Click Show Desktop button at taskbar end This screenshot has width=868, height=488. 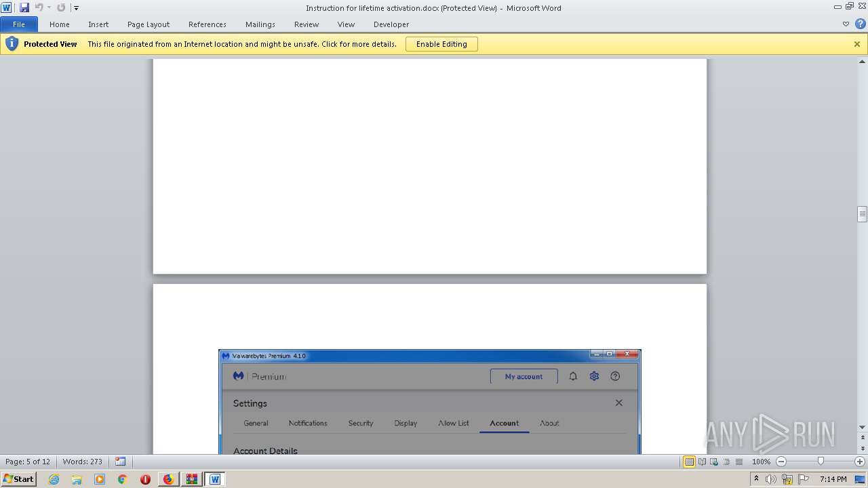860,479
